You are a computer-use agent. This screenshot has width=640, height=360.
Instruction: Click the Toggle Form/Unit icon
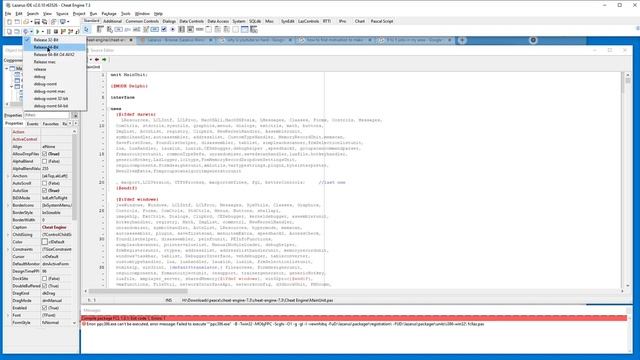53,22
